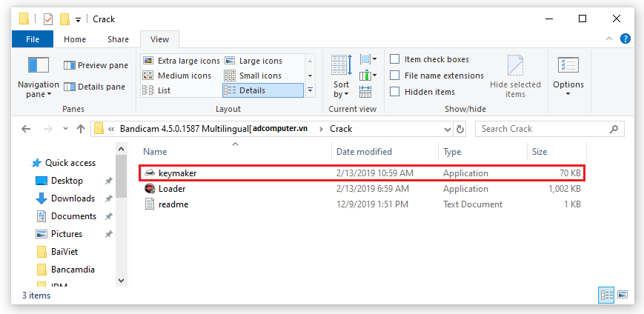The height and width of the screenshot is (314, 644).
Task: Click the Preview pane icon
Action: [70, 65]
